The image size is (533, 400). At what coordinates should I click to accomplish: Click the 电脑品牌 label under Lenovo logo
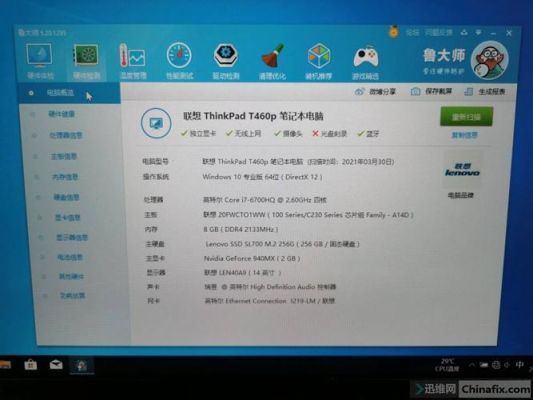click(461, 195)
